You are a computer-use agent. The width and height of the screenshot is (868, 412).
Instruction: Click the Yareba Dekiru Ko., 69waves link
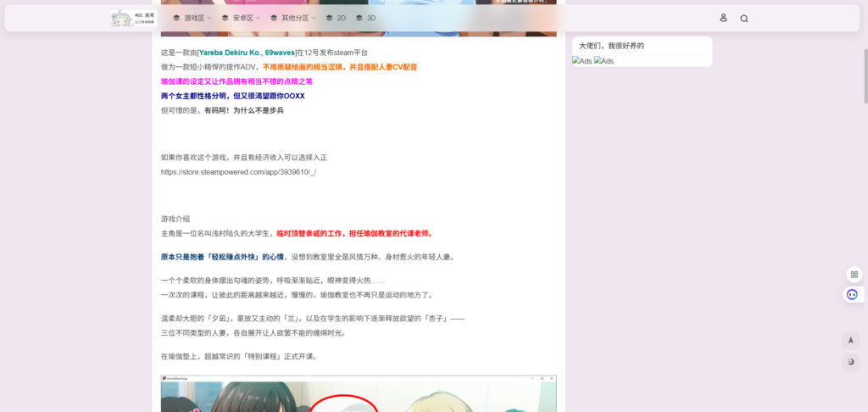click(247, 53)
